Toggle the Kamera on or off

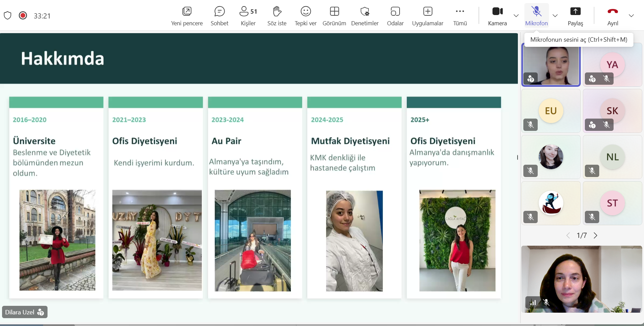coord(497,16)
